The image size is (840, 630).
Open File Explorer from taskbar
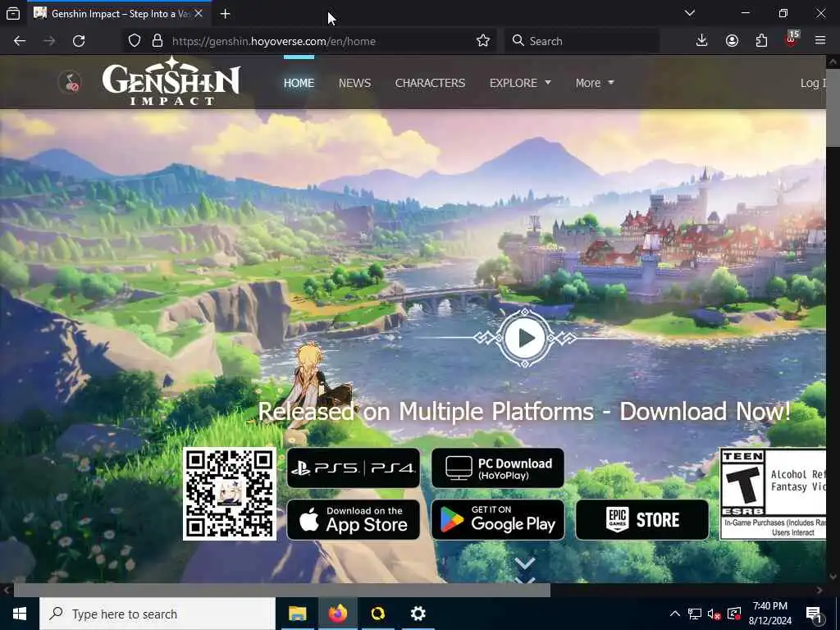(297, 614)
